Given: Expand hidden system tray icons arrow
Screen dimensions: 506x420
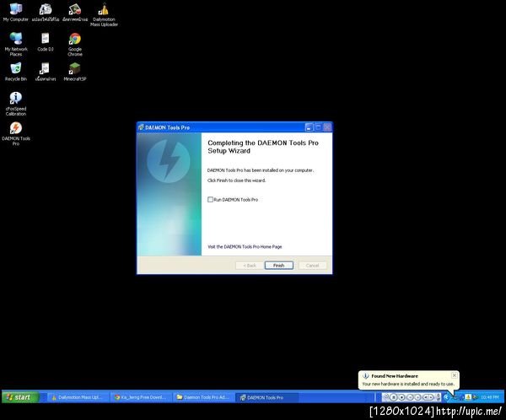Looking at the screenshot, I should [x=446, y=397].
